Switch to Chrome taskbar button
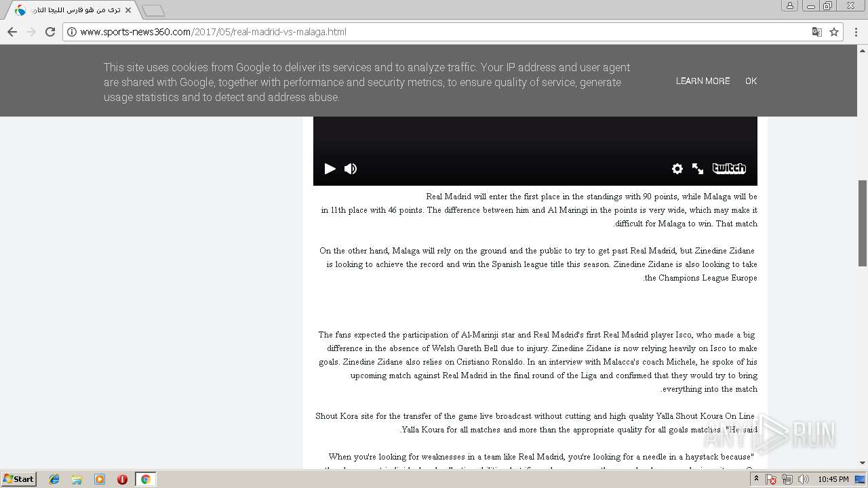 145,479
